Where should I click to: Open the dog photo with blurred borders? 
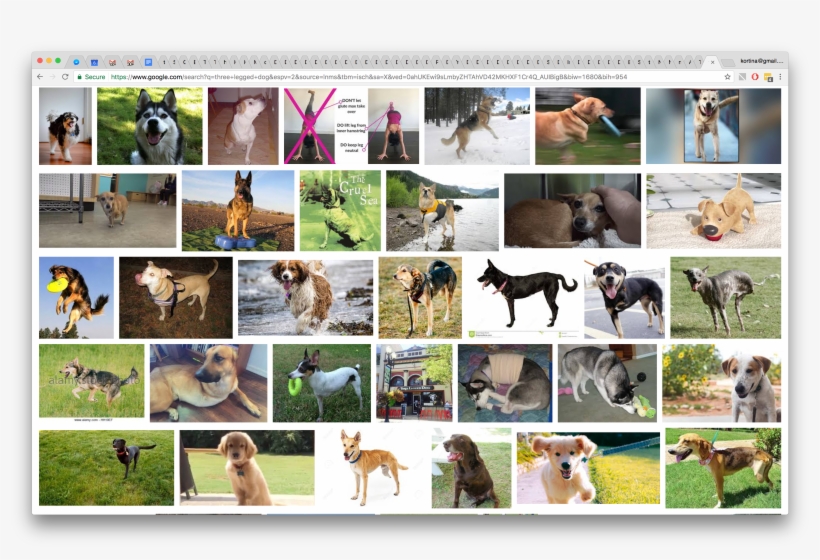click(713, 126)
